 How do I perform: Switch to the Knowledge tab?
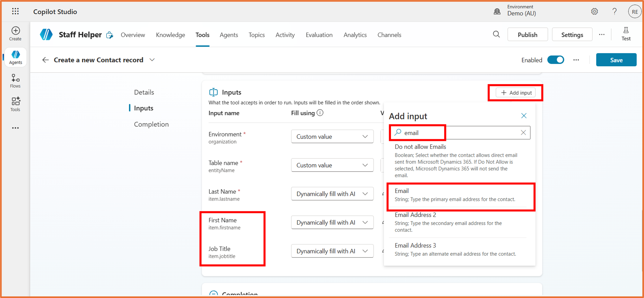[170, 35]
